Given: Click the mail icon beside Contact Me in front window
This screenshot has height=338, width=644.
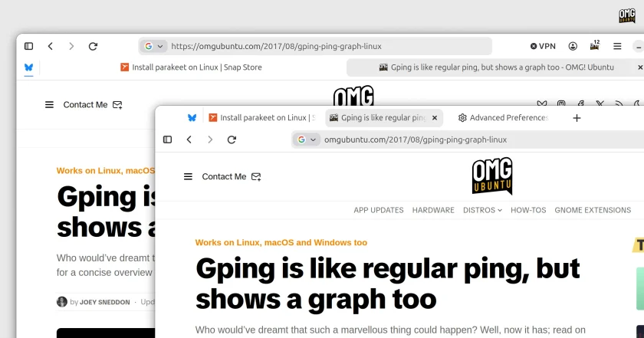Looking at the screenshot, I should coord(256,176).
